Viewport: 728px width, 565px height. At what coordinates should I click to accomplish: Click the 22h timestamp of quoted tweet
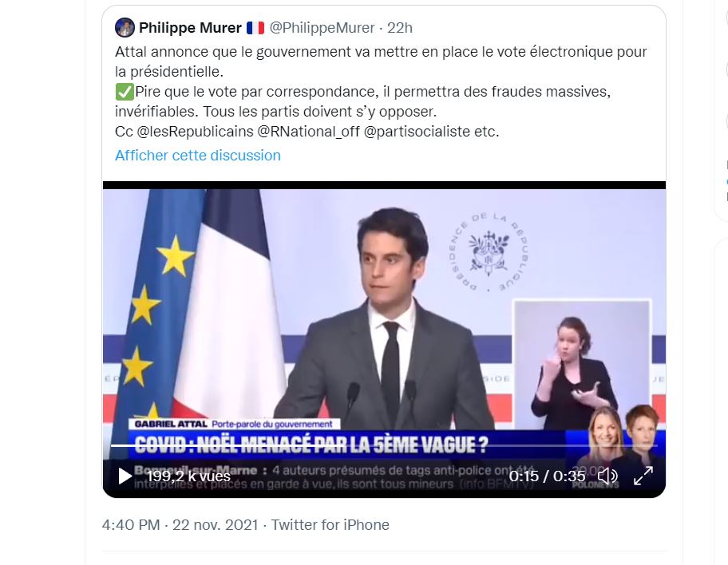399,28
